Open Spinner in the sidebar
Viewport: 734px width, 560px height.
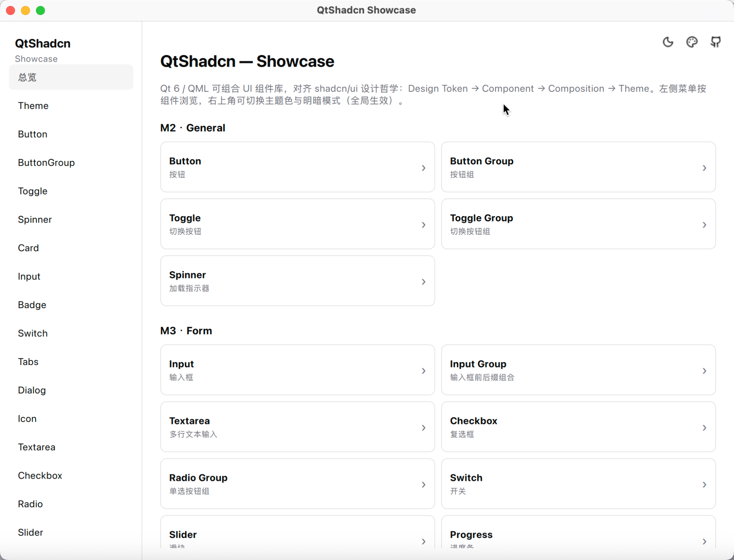tap(71, 219)
